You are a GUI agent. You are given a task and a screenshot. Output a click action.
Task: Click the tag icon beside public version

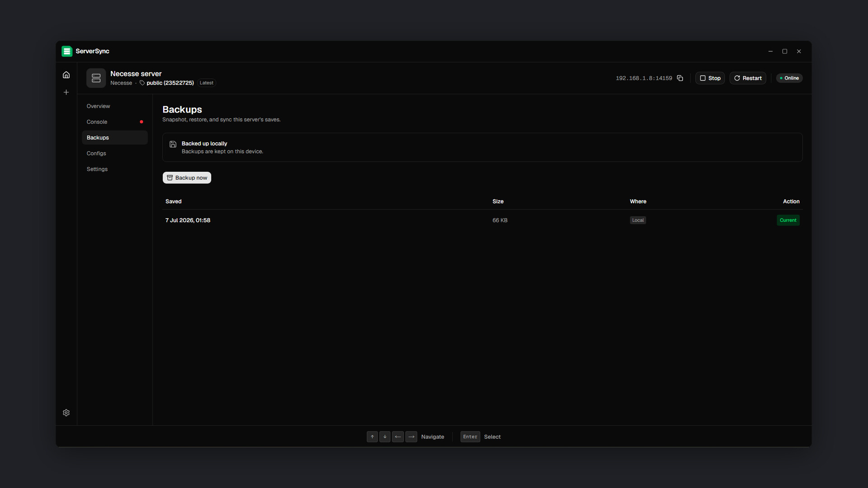(x=142, y=83)
